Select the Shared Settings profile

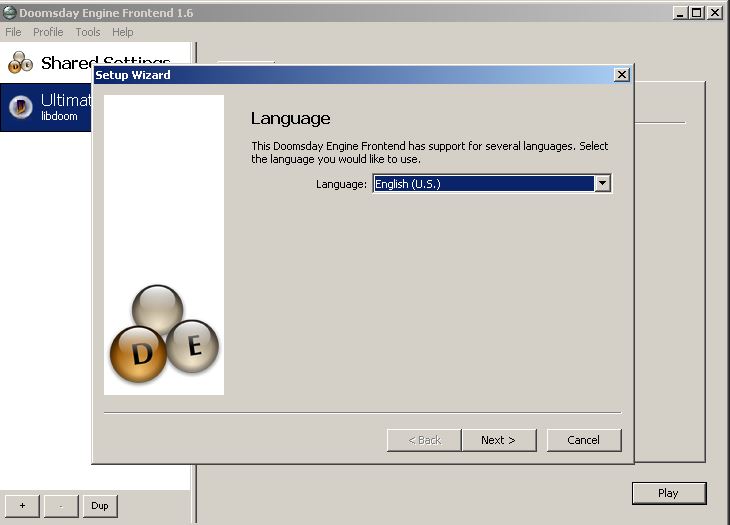click(95, 63)
